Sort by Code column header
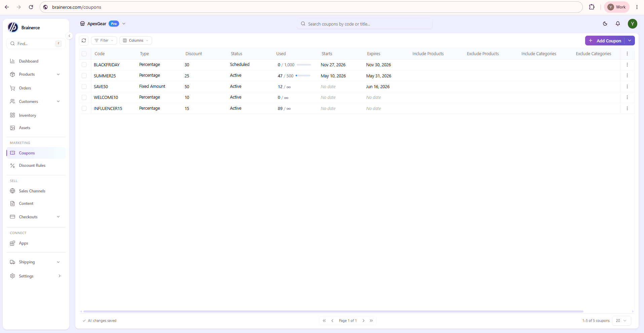The image size is (644, 333). point(100,54)
